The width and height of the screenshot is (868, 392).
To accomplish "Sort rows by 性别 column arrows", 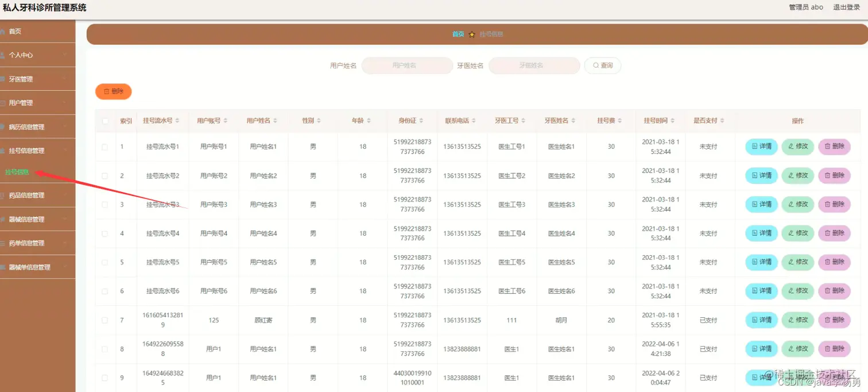I will pyautogui.click(x=319, y=121).
